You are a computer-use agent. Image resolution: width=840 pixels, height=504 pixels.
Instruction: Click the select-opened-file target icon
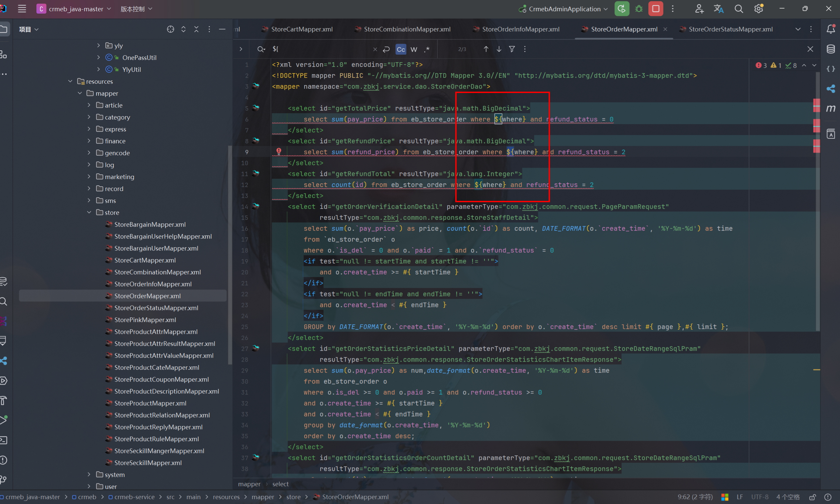171,29
